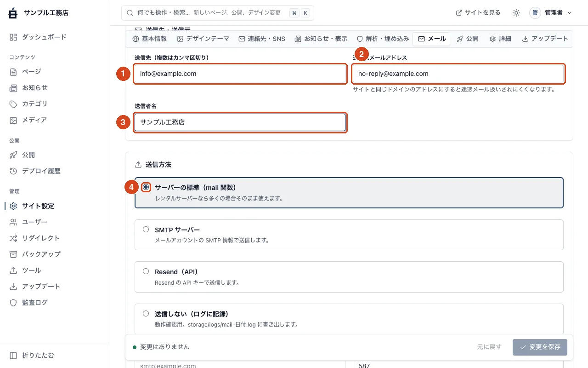Select サーバーの標準 (mail 関数) radio

tap(146, 187)
